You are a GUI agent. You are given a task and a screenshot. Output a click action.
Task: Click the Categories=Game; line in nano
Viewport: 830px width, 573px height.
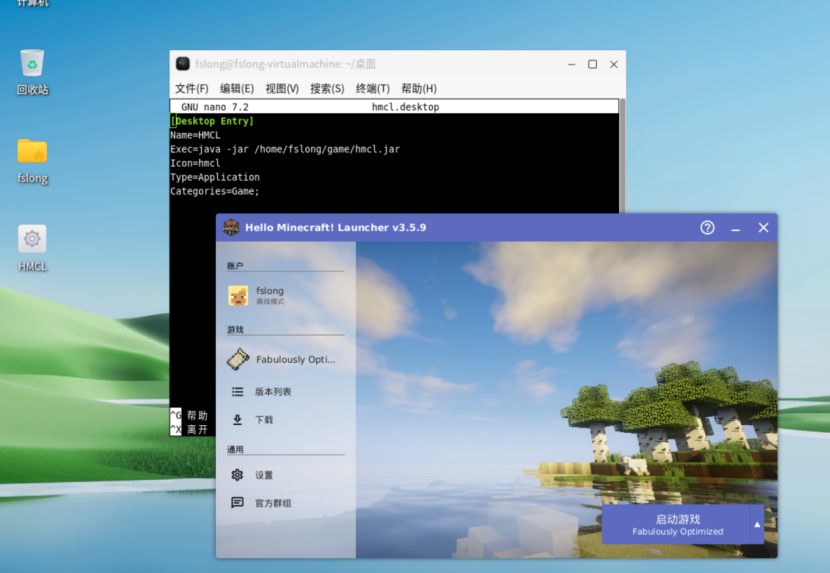click(x=214, y=191)
